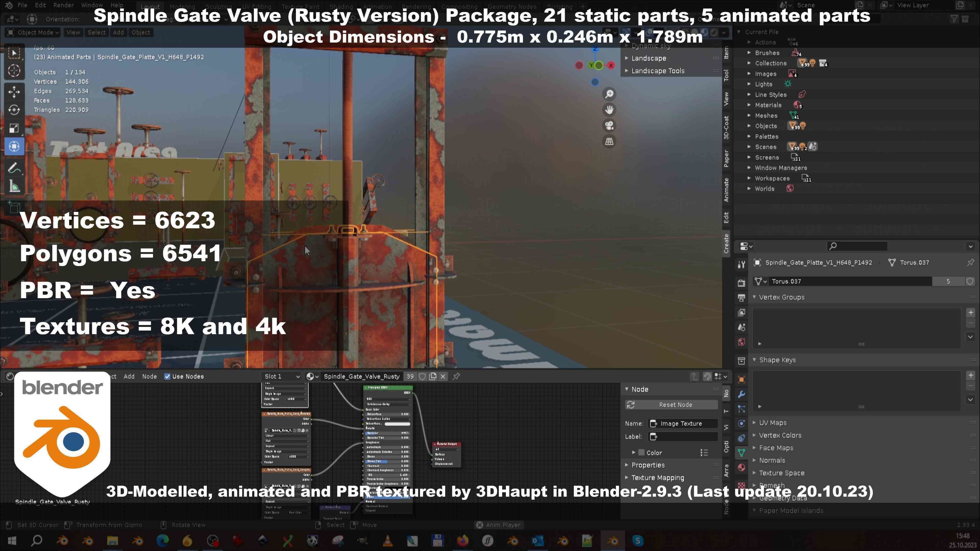Activate the Annotate pencil tool
Image resolution: width=980 pixels, height=551 pixels.
14,168
